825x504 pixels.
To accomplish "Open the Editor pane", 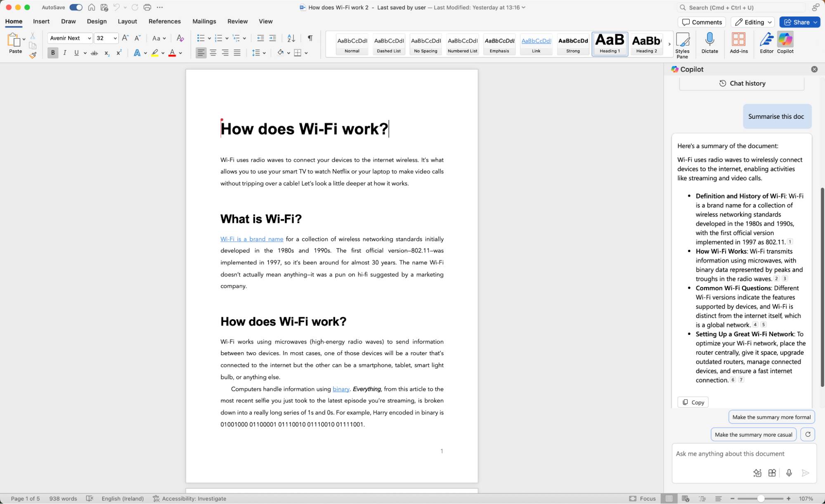I will (766, 43).
